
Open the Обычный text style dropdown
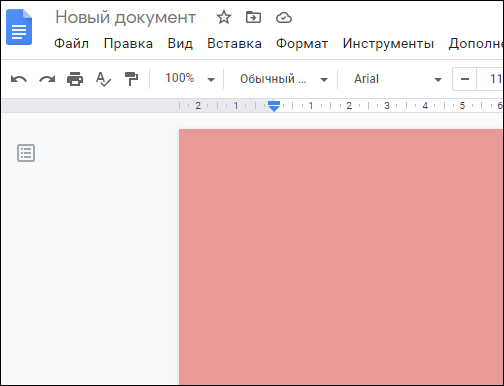coord(284,79)
